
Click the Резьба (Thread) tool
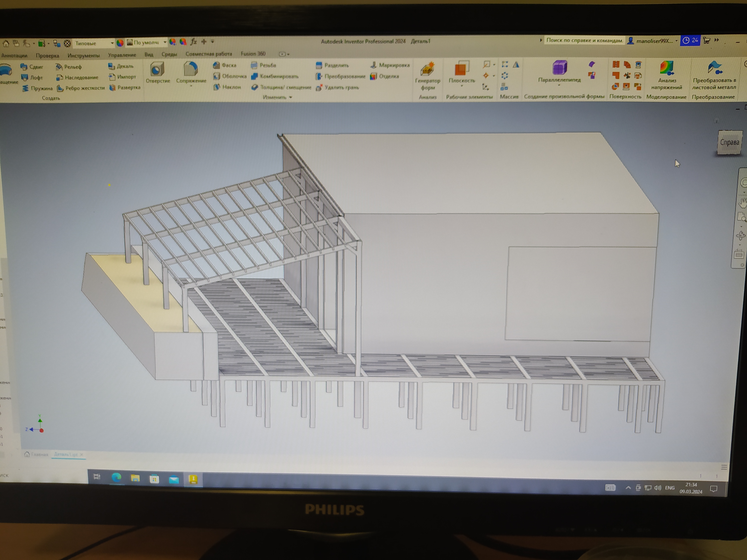point(264,65)
